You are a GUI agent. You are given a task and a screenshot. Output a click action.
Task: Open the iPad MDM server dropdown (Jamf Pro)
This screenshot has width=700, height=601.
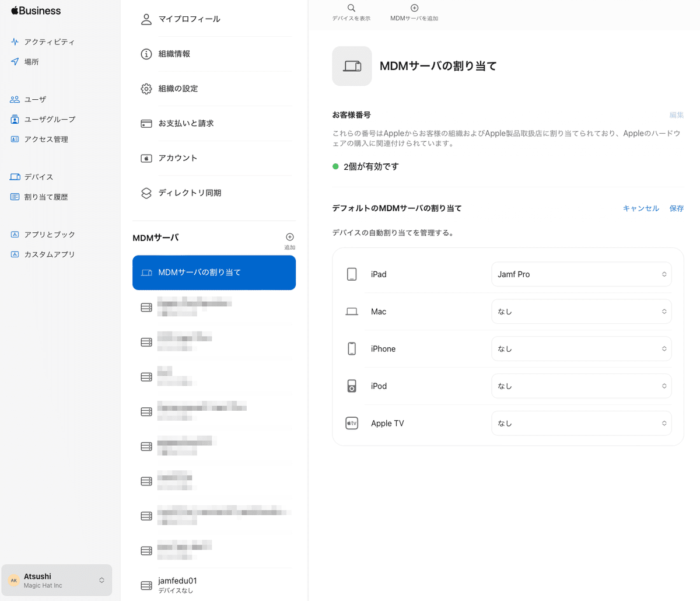tap(582, 274)
